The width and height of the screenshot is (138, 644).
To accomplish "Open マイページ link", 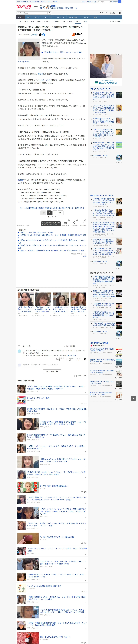I will (x=103, y=13).
